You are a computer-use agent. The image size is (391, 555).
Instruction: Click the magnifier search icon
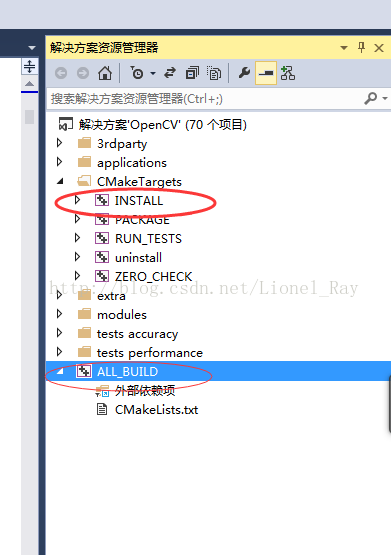pos(370,98)
